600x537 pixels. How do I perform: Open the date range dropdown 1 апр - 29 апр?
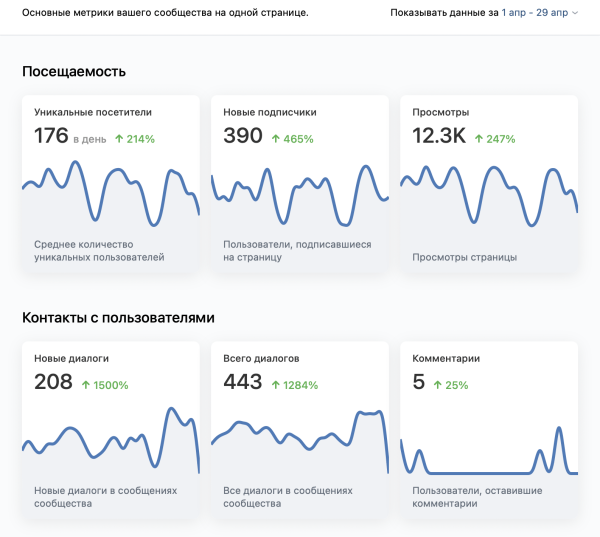tap(540, 13)
